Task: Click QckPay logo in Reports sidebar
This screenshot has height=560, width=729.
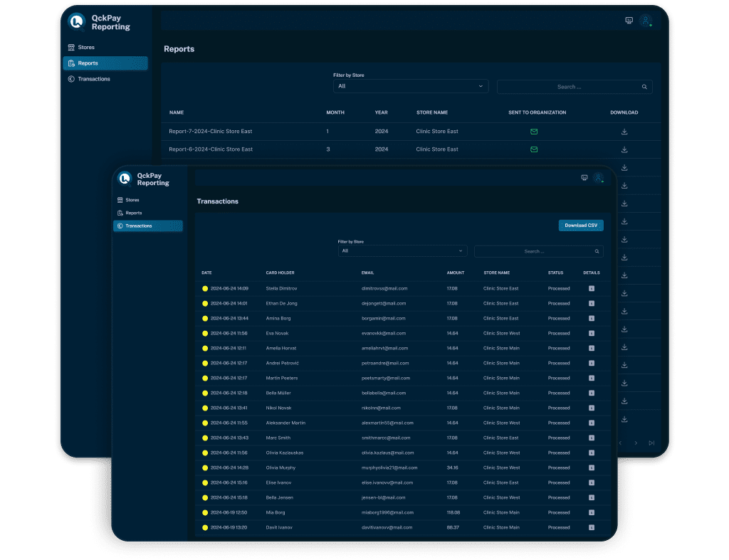Action: pyautogui.click(x=76, y=22)
